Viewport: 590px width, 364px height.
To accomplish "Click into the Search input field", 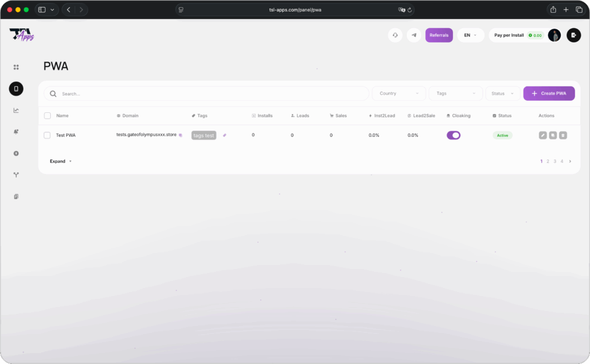I will (x=207, y=93).
